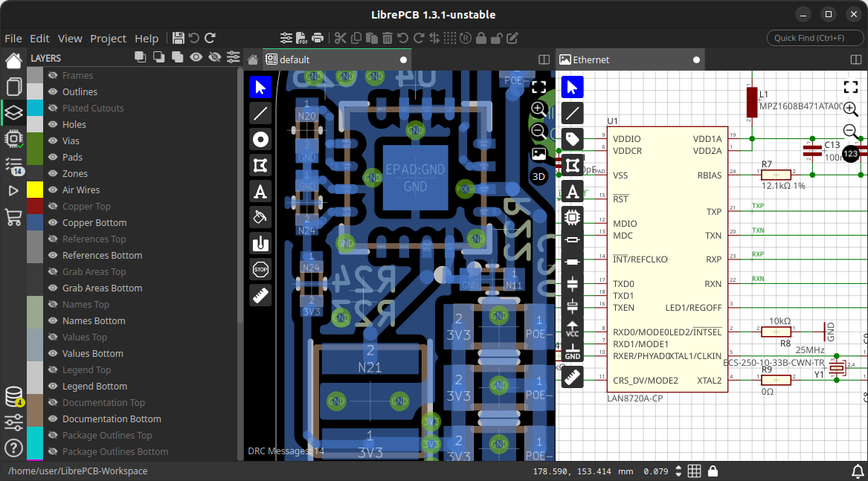Add a GND symbol in schematic
Screen dimensions: 868x481
click(572, 352)
